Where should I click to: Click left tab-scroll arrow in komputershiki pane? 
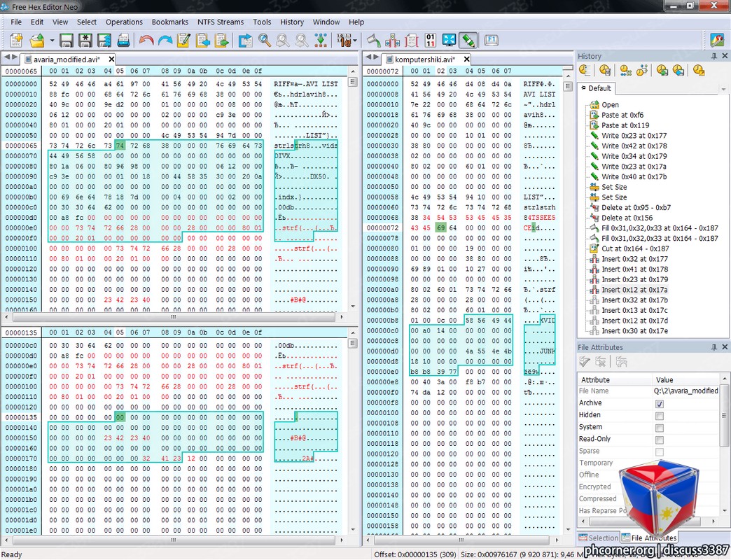point(368,57)
